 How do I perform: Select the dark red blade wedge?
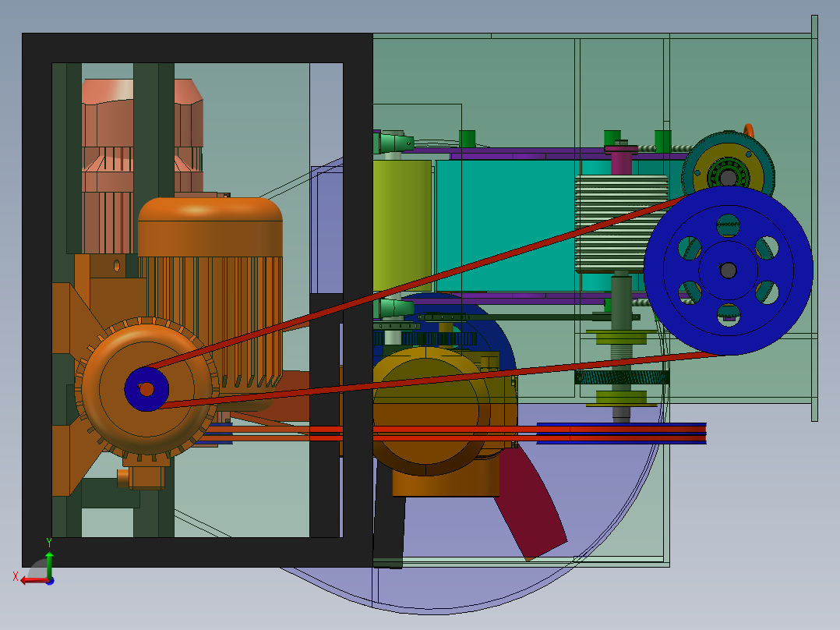(x=531, y=504)
